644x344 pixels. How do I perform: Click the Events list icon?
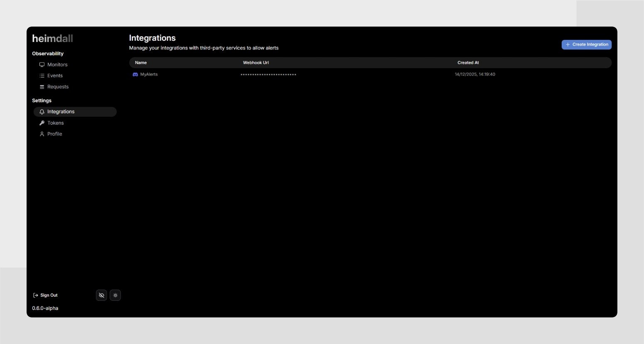42,76
